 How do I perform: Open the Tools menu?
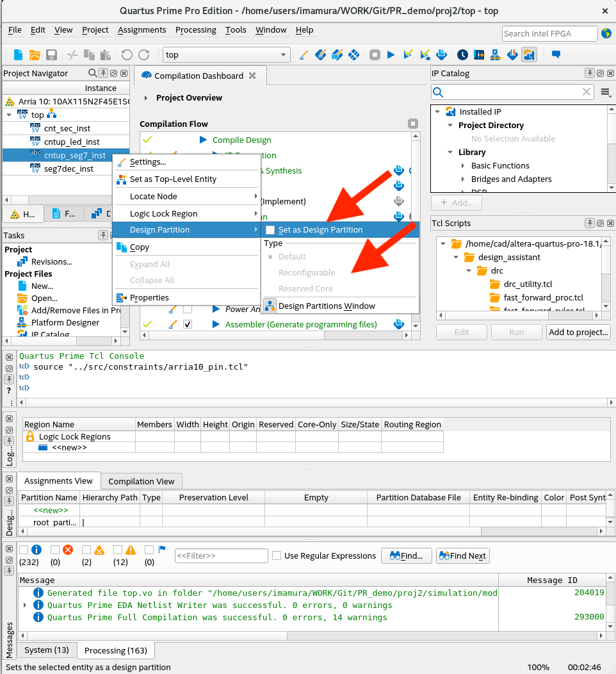click(x=236, y=29)
